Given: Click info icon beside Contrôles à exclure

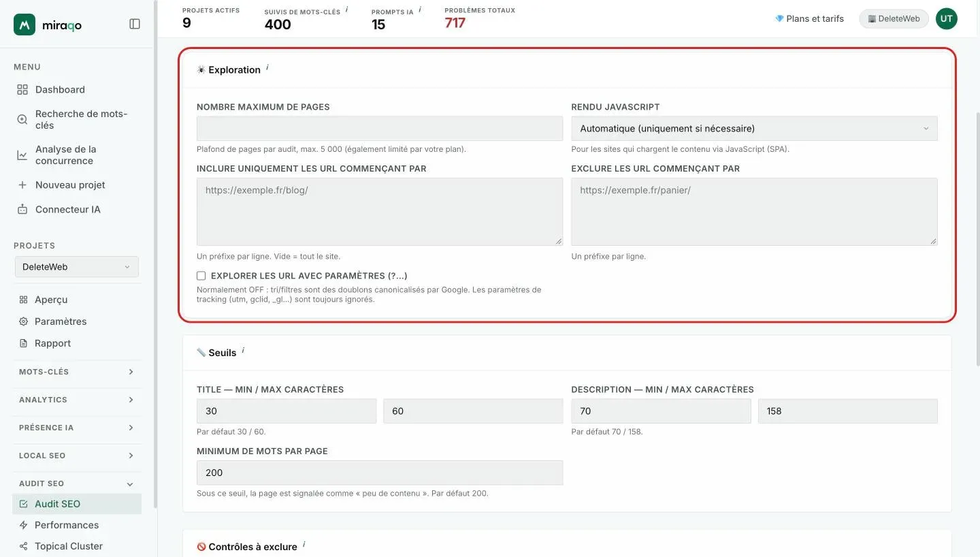Looking at the screenshot, I should click(x=304, y=545).
